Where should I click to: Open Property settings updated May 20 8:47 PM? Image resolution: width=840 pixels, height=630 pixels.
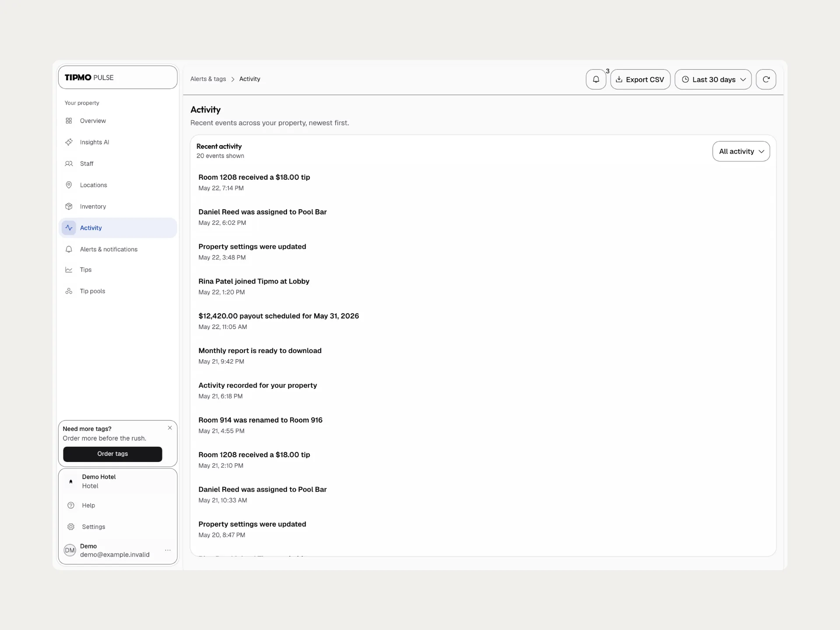[483, 529]
